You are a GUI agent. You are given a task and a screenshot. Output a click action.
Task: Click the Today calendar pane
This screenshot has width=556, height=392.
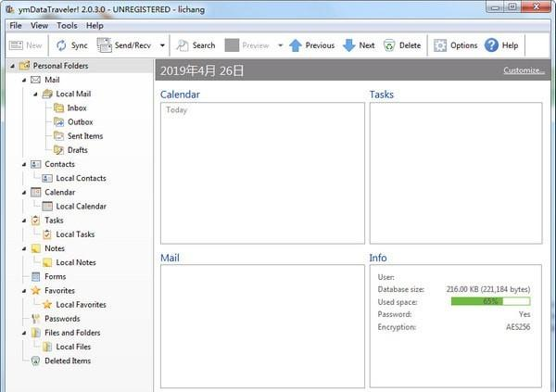(262, 173)
